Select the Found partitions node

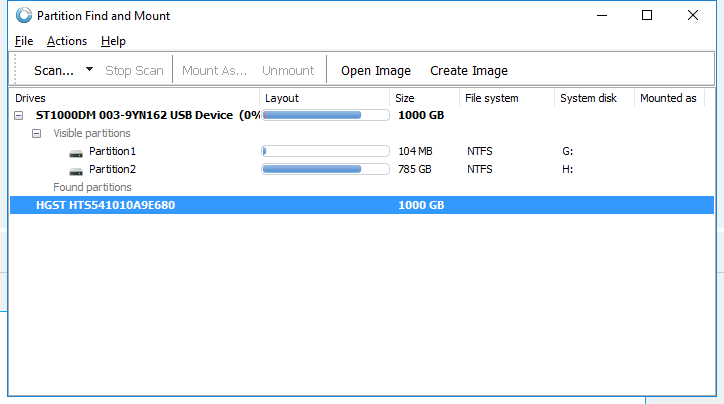(x=92, y=187)
